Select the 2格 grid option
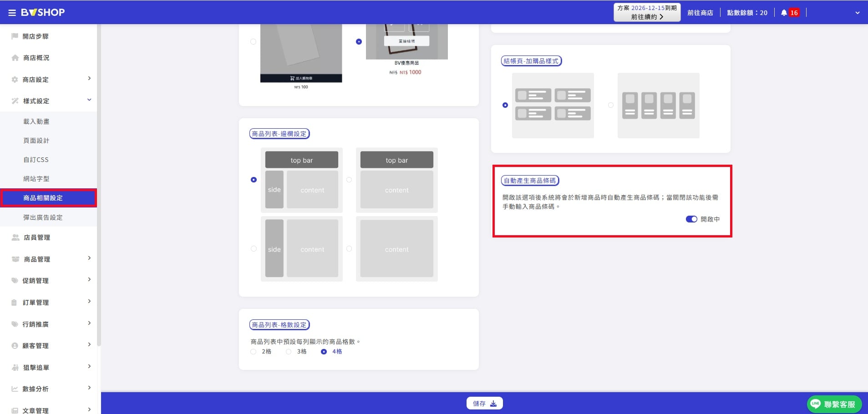Image resolution: width=868 pixels, height=414 pixels. [x=253, y=351]
